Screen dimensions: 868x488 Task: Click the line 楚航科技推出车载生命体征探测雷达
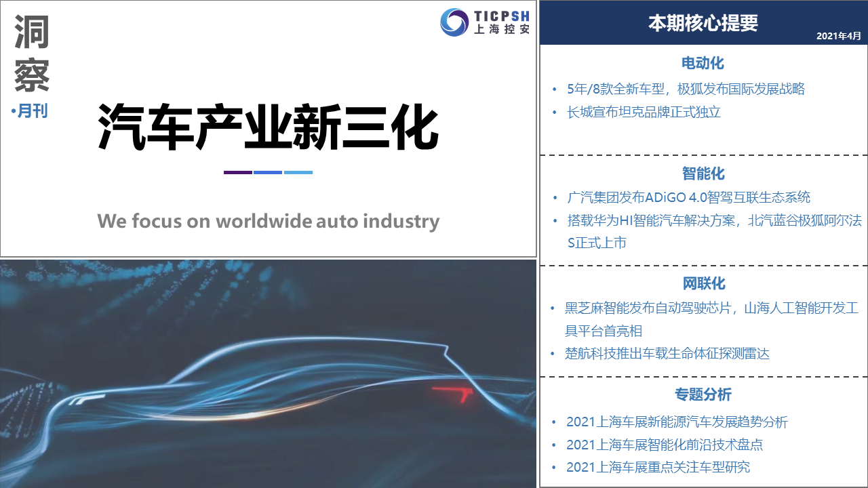tap(667, 353)
